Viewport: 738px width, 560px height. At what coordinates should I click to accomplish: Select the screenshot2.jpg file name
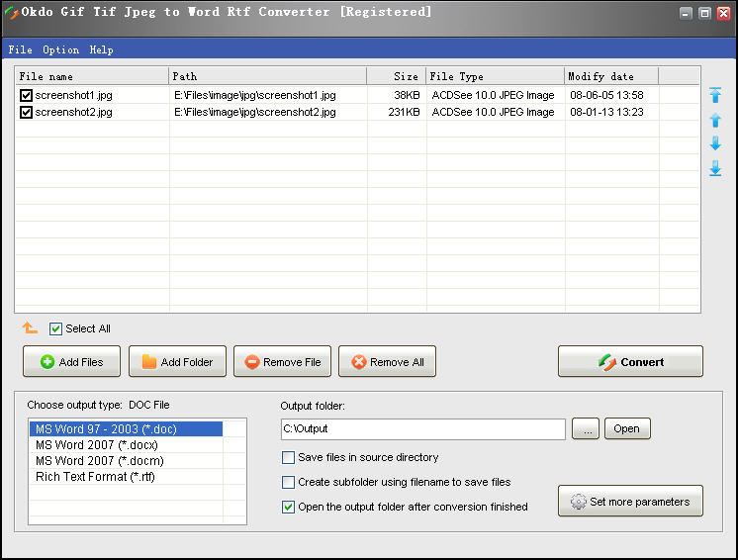click(x=74, y=112)
